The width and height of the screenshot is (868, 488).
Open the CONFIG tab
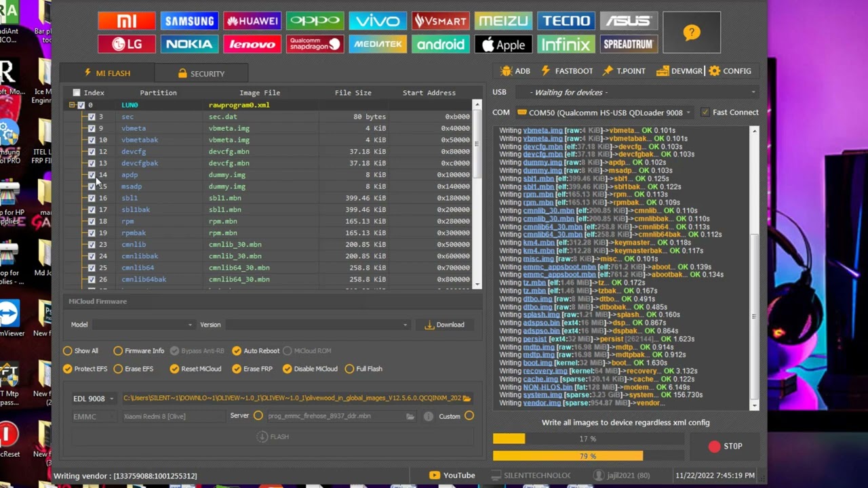pos(730,70)
